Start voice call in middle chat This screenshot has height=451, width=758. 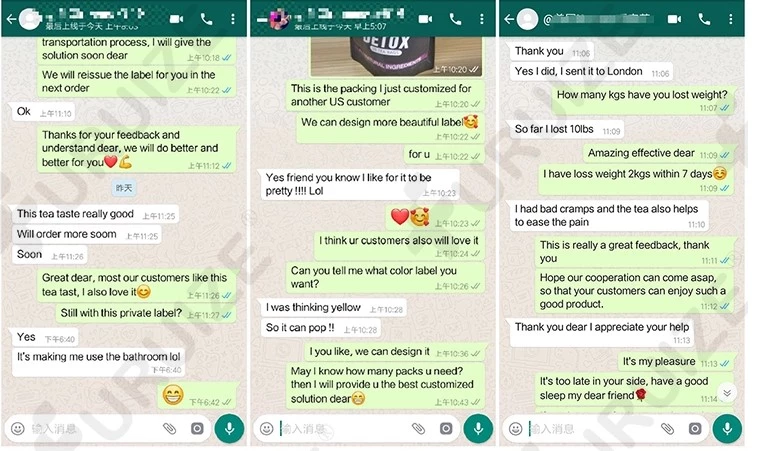(x=455, y=19)
